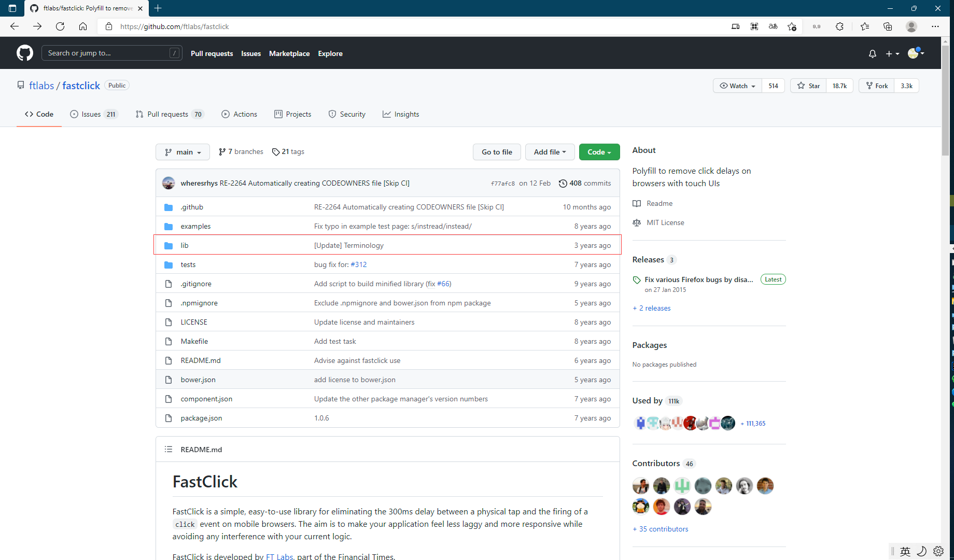
Task: Open the notifications bell
Action: [872, 53]
